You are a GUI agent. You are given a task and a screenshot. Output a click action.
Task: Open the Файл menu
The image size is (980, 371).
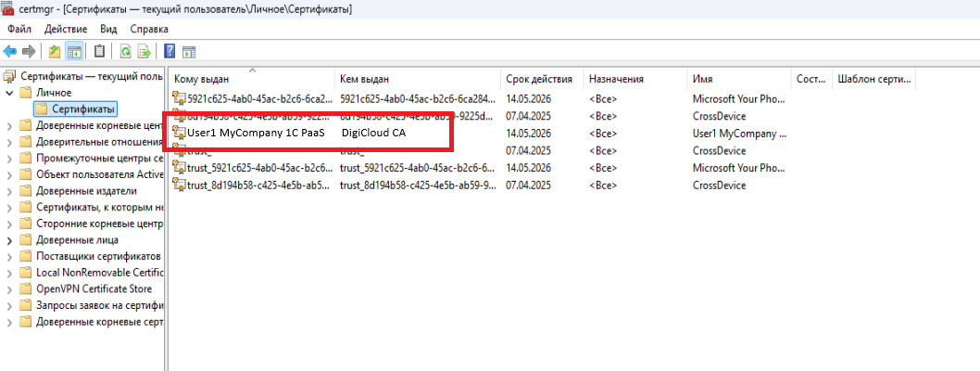point(19,30)
